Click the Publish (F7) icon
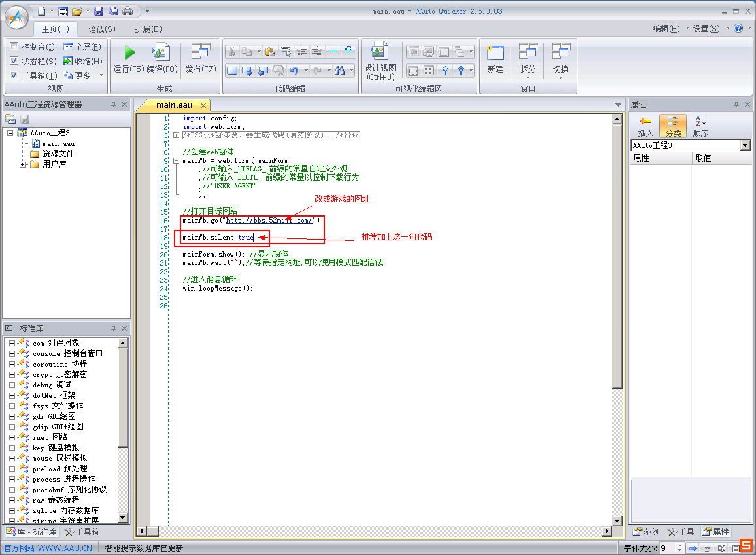756x555 pixels. [200, 53]
